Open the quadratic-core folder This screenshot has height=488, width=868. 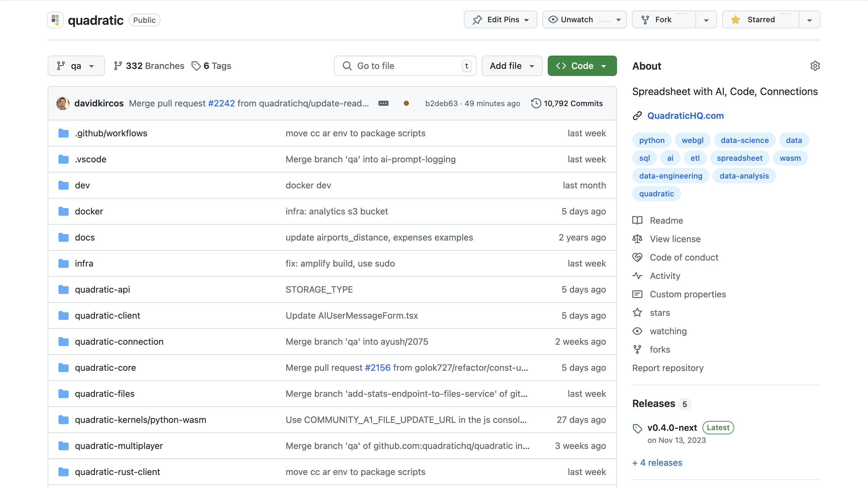(x=105, y=367)
